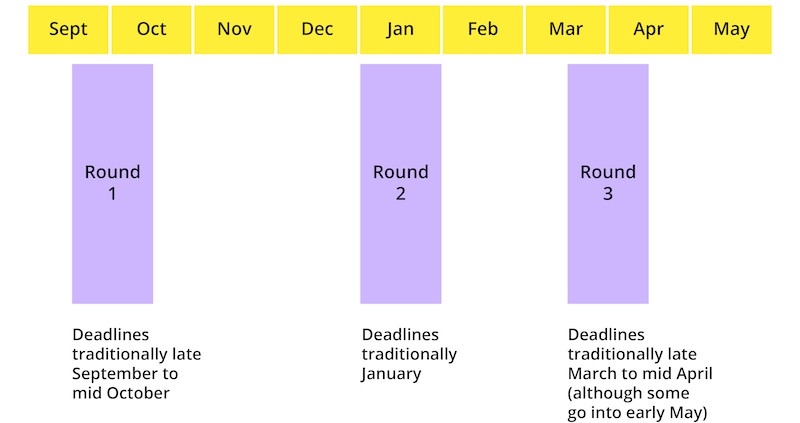The height and width of the screenshot is (423, 800).
Task: Select the Feb month cell
Action: pos(483,29)
